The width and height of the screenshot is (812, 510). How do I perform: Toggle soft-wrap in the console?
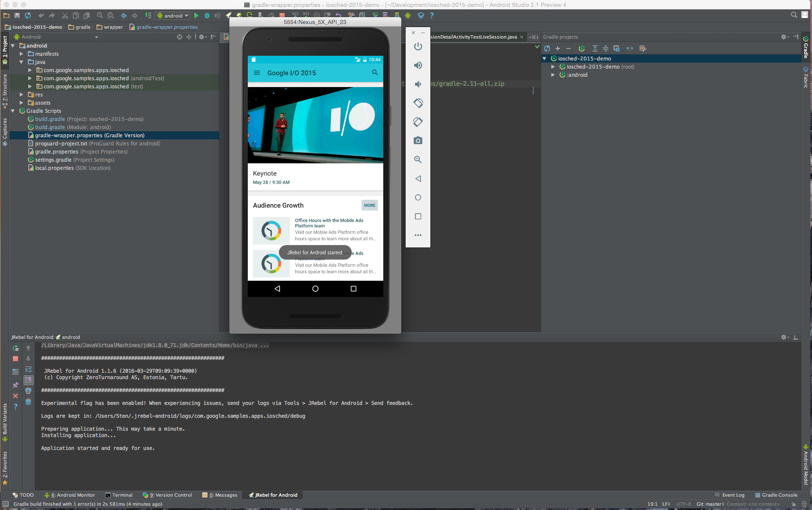point(28,369)
